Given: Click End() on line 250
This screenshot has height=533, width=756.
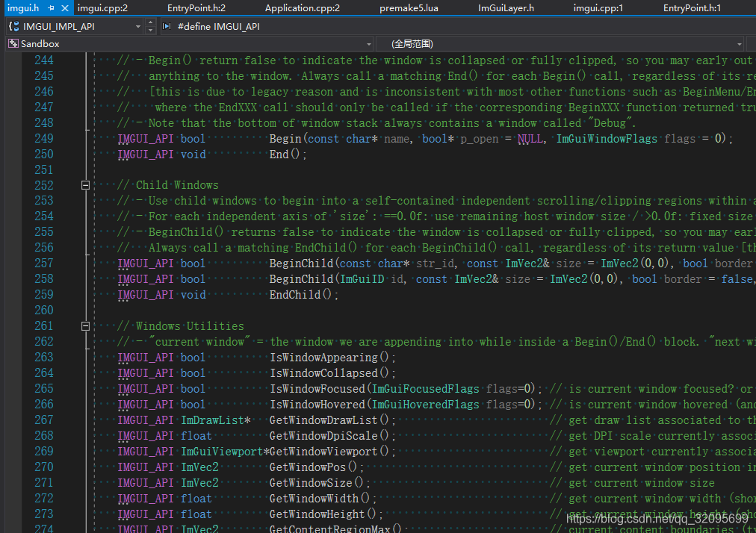Looking at the screenshot, I should tap(288, 155).
